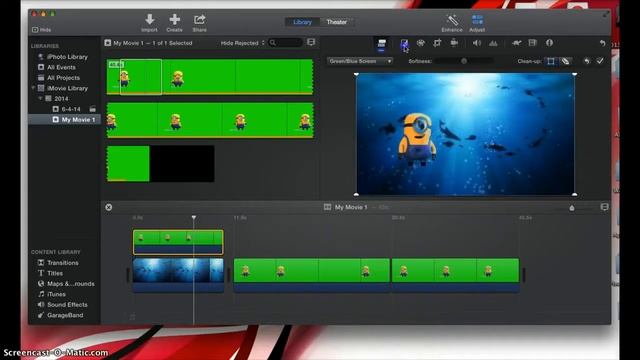This screenshot has height=360, width=640.
Task: Click the My Movie 1 timeline title
Action: click(351, 207)
